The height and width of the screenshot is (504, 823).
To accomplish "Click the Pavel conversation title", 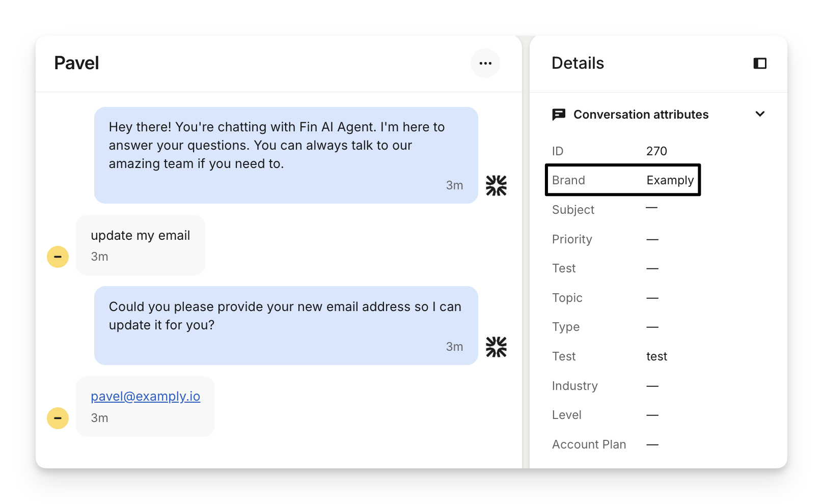I will tap(76, 63).
